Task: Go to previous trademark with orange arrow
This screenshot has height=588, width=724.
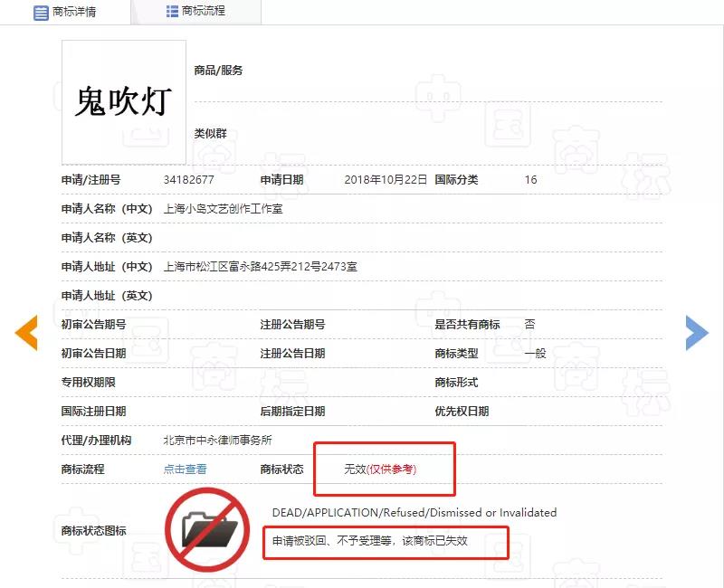Action: tap(26, 332)
